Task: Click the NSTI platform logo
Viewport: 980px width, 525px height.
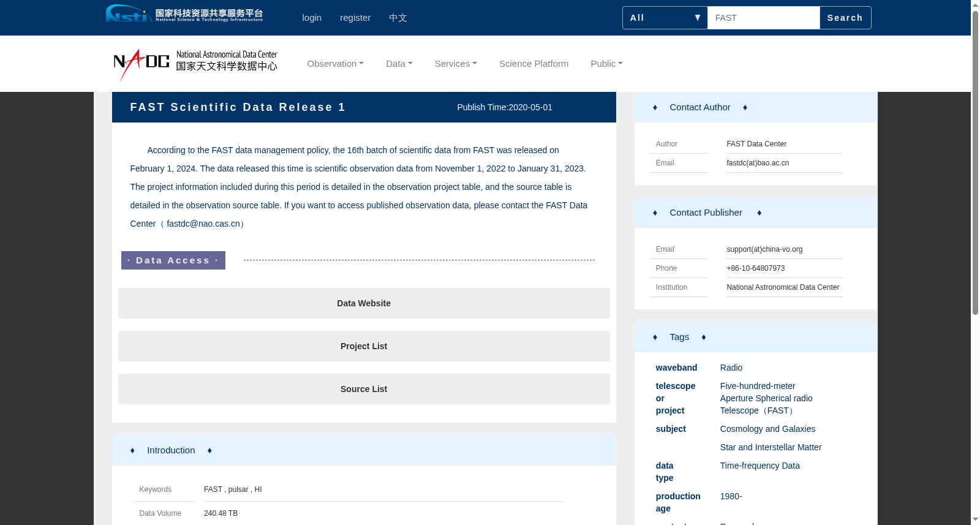Action: pyautogui.click(x=184, y=13)
